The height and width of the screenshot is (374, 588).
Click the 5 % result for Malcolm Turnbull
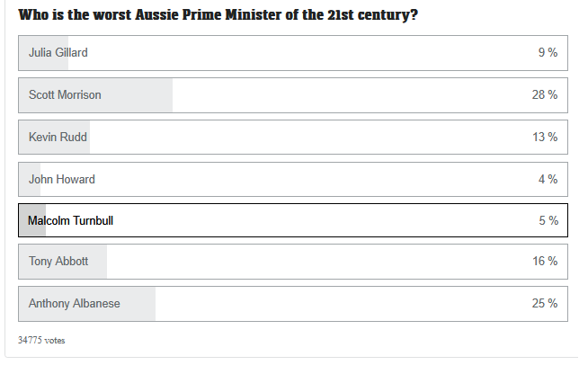[x=548, y=220]
